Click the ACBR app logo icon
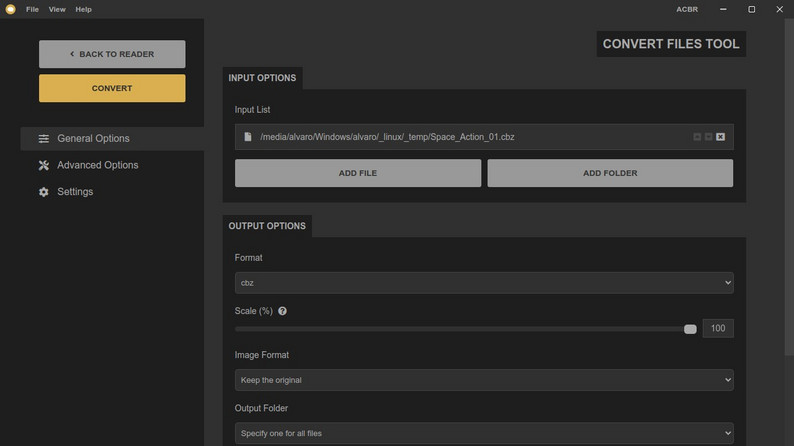 coord(10,9)
